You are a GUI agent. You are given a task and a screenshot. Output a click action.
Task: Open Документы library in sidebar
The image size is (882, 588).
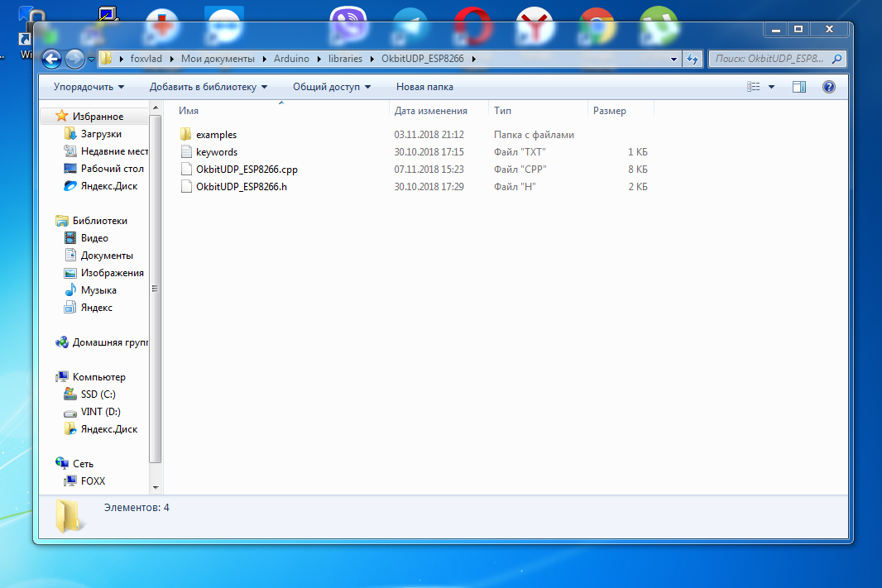pos(107,256)
